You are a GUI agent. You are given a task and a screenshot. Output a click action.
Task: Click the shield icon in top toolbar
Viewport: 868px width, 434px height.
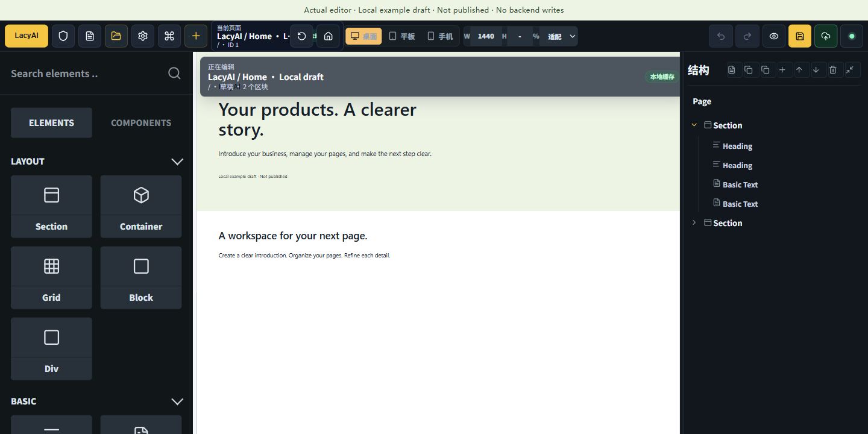click(x=63, y=36)
